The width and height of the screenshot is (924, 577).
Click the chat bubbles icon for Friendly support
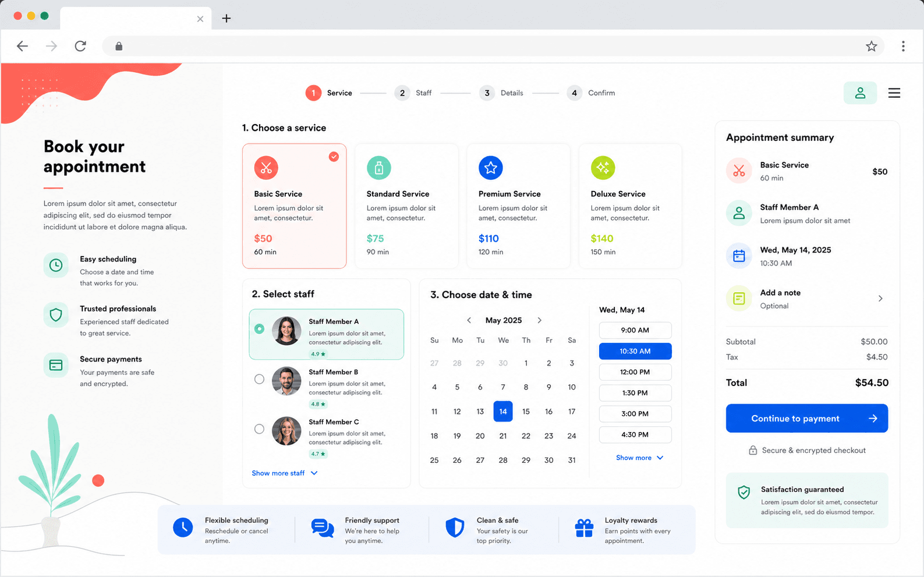(x=323, y=528)
